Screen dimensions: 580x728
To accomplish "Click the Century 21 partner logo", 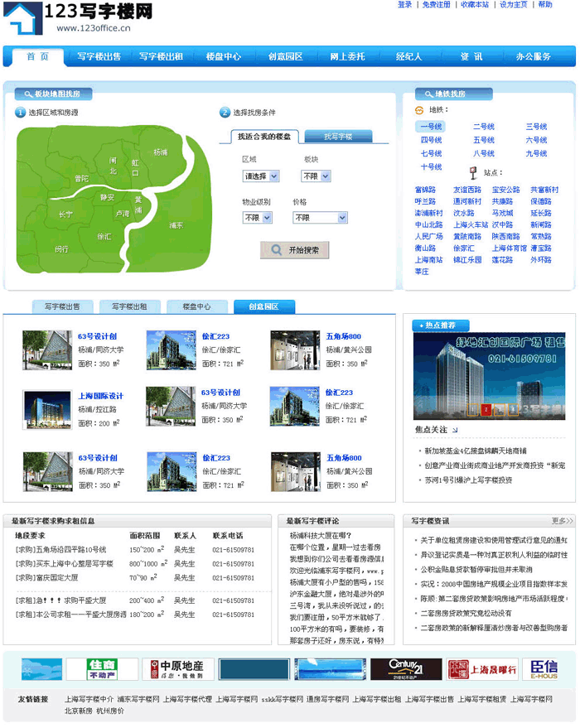I will pos(394,669).
